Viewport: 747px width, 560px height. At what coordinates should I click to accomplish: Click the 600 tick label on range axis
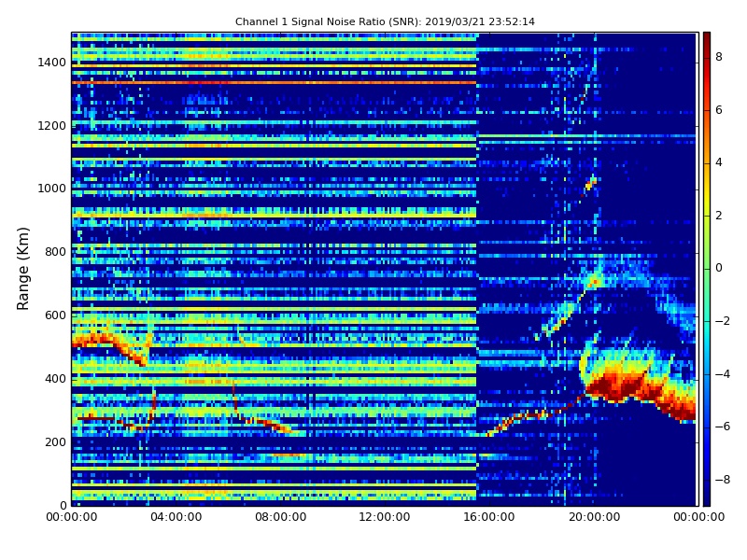[55, 315]
